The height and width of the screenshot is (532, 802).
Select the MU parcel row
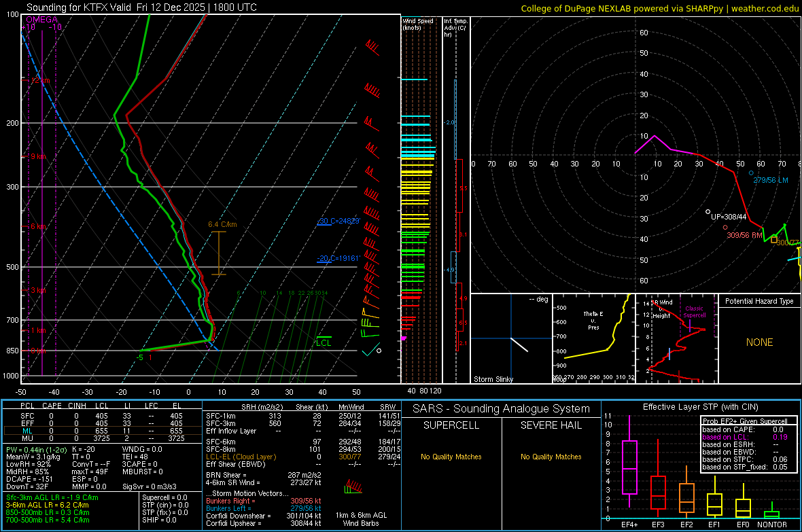(x=101, y=438)
